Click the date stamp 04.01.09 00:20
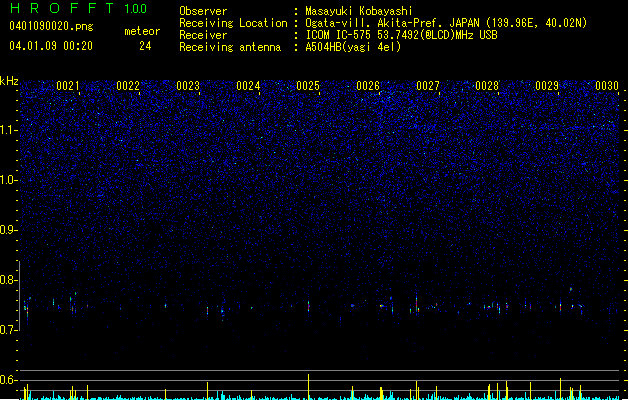The image size is (629, 400). coord(51,46)
